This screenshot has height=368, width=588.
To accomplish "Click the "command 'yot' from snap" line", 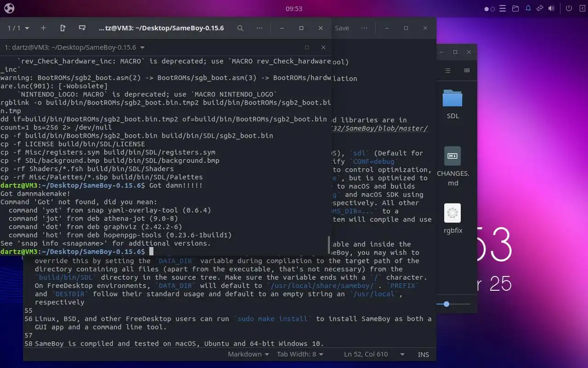I will [110, 210].
